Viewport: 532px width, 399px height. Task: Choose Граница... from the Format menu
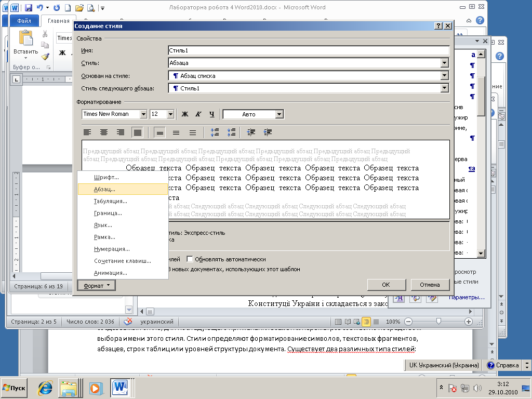tap(123, 213)
